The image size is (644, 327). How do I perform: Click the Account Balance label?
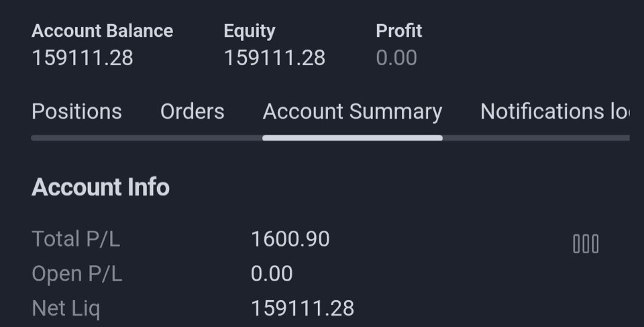coord(102,31)
